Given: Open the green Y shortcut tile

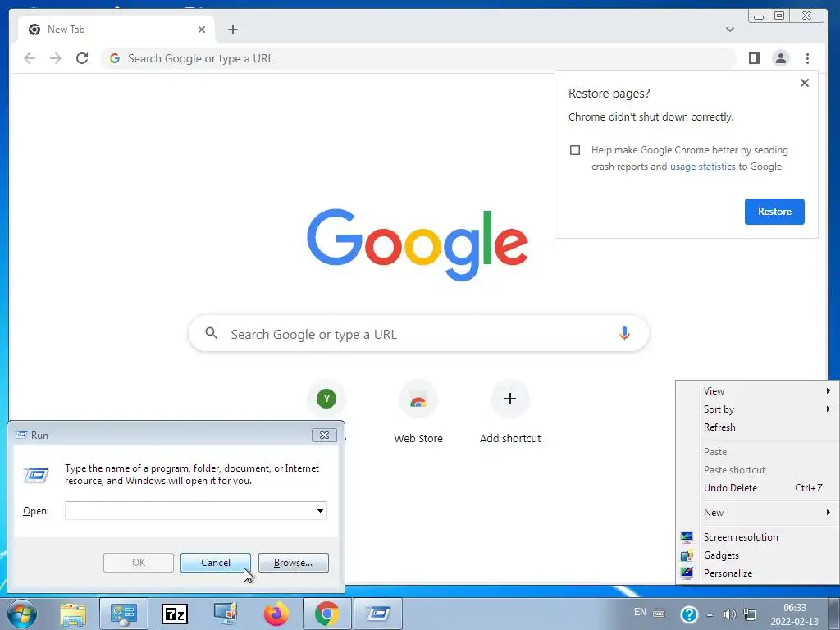Looking at the screenshot, I should [326, 399].
